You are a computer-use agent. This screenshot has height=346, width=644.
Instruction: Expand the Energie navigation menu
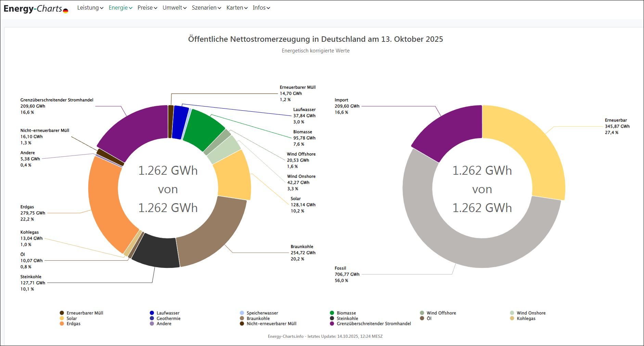pyautogui.click(x=120, y=8)
